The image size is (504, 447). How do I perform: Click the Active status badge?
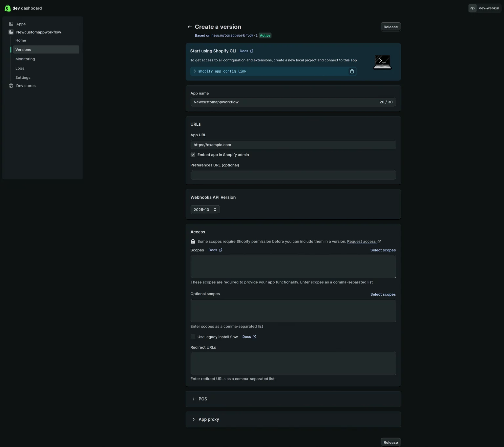[265, 35]
